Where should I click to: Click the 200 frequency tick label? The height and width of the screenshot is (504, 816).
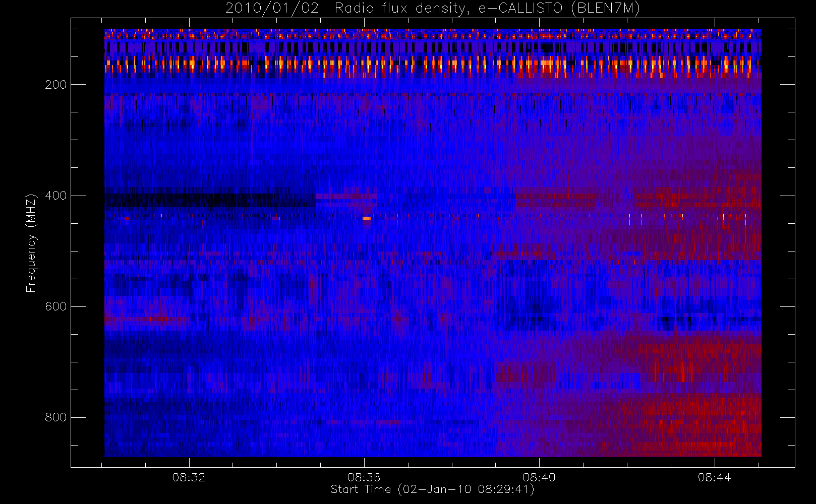point(56,85)
